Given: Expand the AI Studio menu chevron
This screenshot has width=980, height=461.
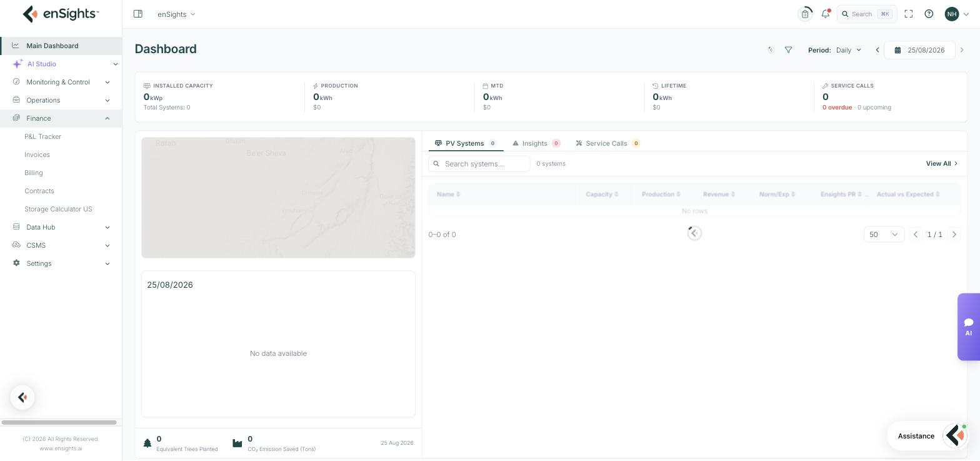Looking at the screenshot, I should (x=115, y=64).
